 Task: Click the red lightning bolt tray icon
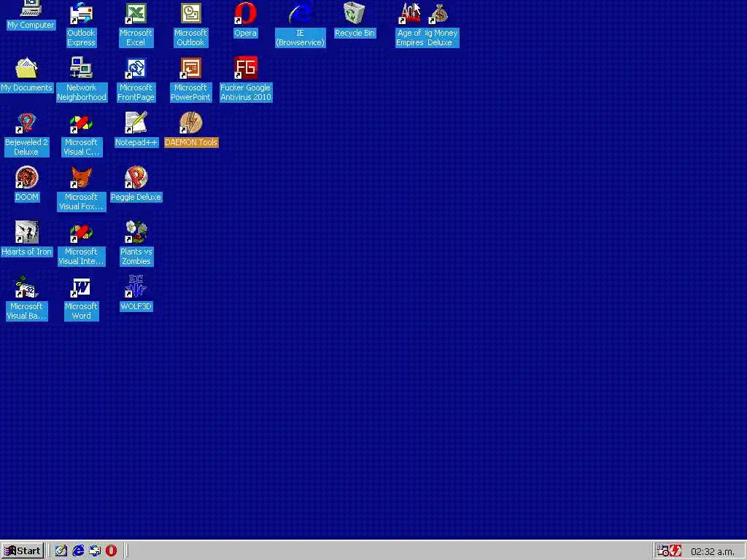point(676,551)
